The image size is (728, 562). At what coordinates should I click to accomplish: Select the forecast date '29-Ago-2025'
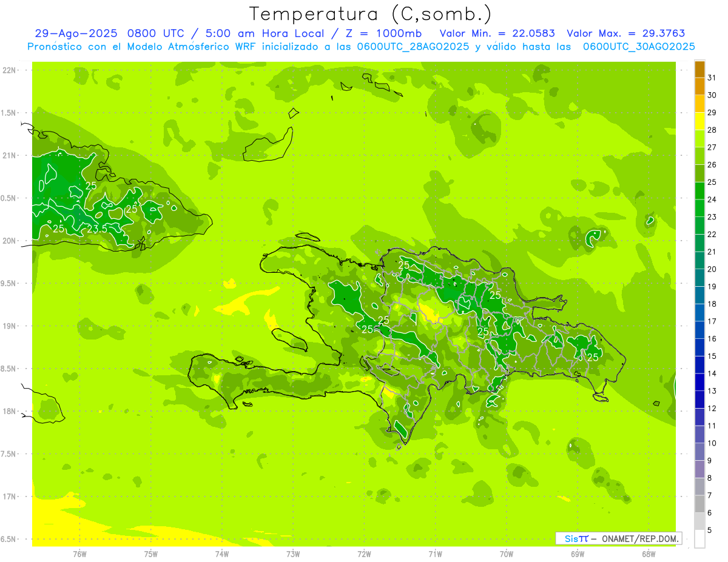(x=76, y=33)
